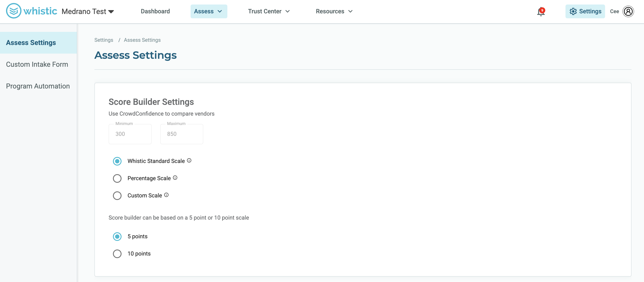
Task: Select the Percentage Scale radio
Action: (117, 178)
